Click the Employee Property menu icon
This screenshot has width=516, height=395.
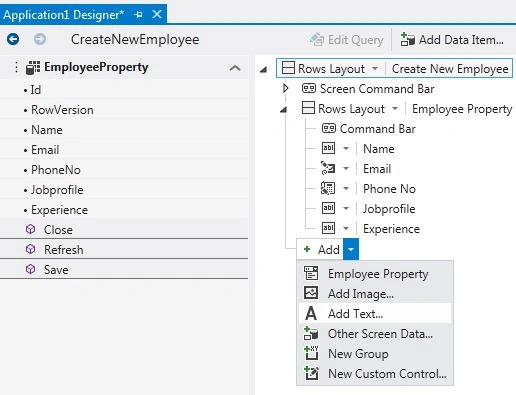coord(311,273)
